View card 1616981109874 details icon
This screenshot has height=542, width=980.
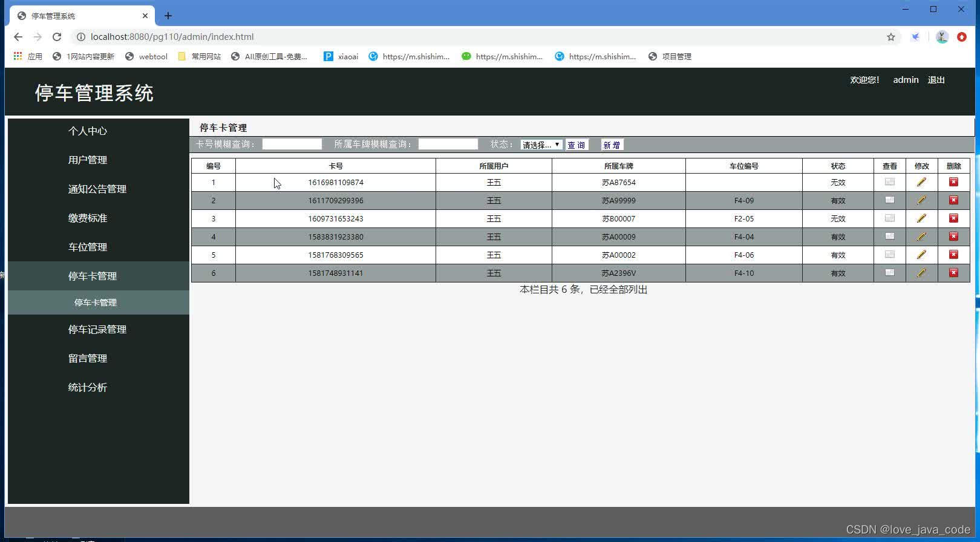pos(889,181)
